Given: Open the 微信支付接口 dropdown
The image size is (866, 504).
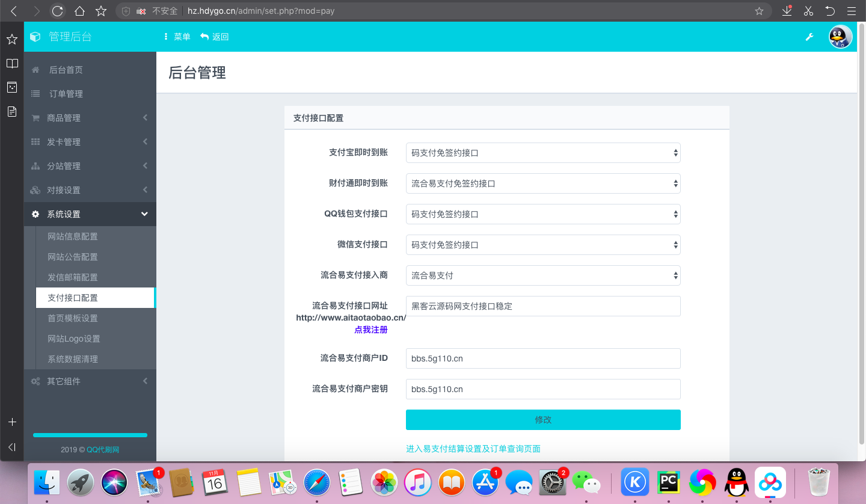Looking at the screenshot, I should 542,245.
